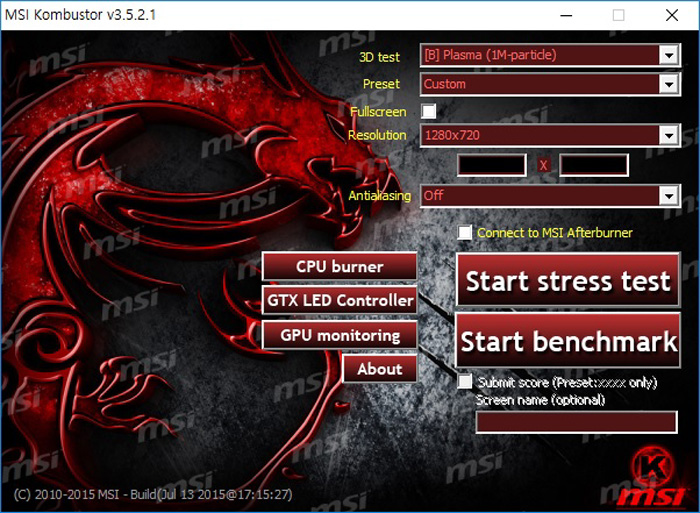Enable the Fullscreen checkbox
Image resolution: width=700 pixels, height=513 pixels.
pos(429,111)
